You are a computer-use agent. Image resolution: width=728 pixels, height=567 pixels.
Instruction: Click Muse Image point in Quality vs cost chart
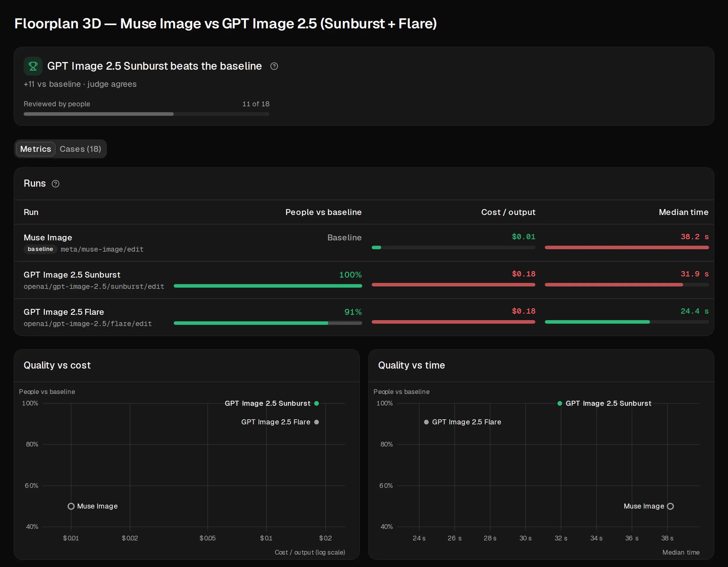71,506
